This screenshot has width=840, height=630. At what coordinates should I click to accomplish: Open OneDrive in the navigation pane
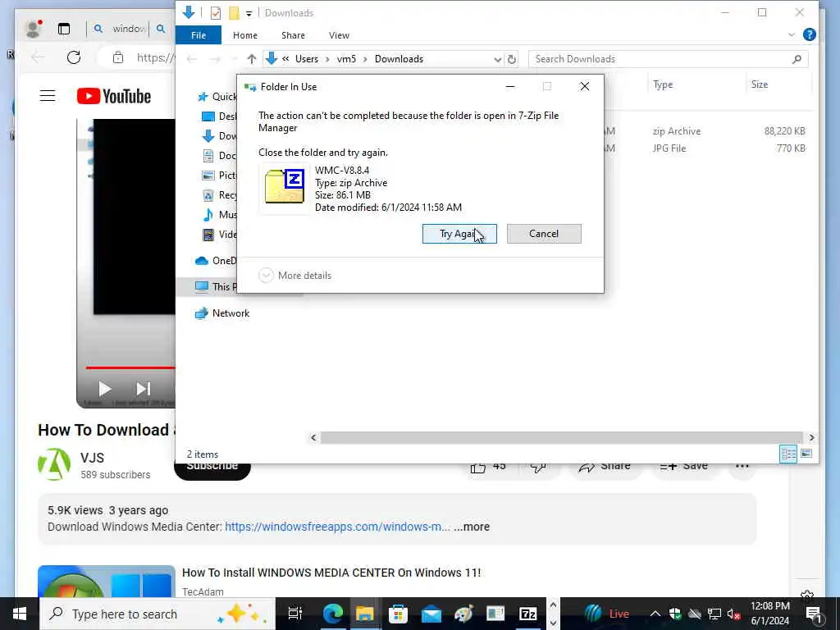tap(216, 261)
